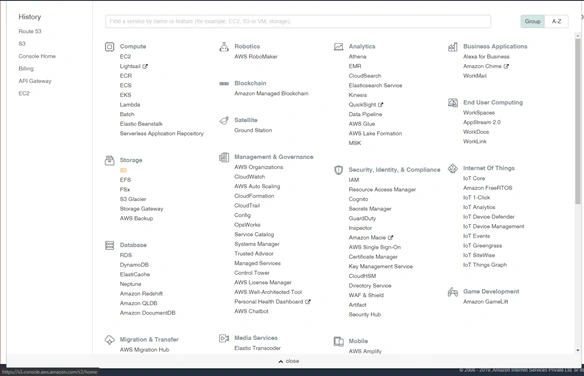This screenshot has height=376, width=584.
Task: Click external link icon beside Amazon Macie
Action: point(390,238)
